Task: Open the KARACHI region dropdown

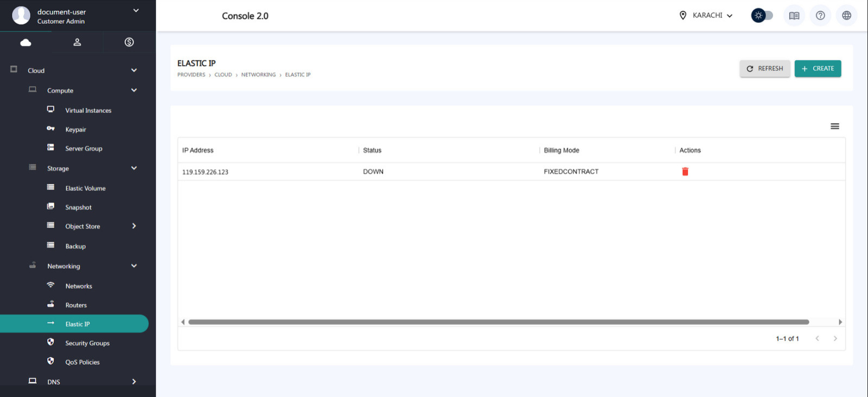Action: coord(706,16)
